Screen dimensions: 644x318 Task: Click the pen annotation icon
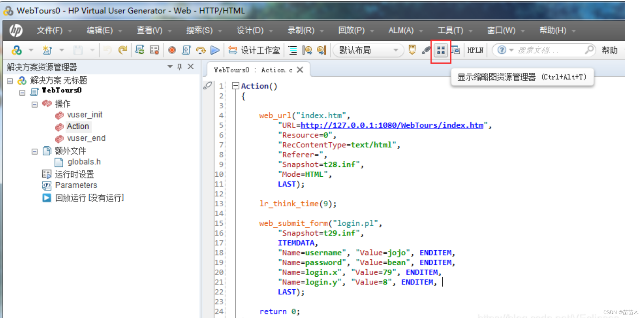pos(426,50)
